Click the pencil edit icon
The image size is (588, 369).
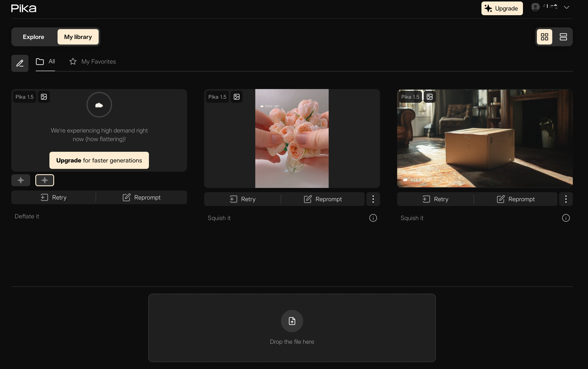pos(20,63)
